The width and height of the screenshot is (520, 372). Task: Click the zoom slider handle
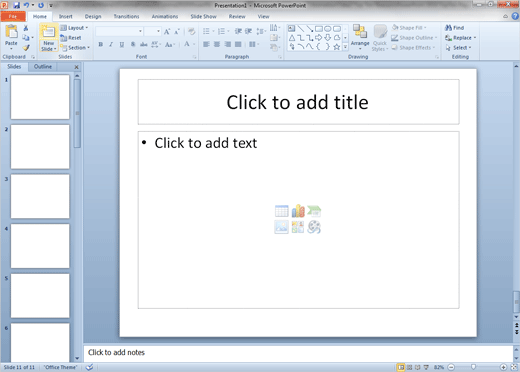[473, 367]
